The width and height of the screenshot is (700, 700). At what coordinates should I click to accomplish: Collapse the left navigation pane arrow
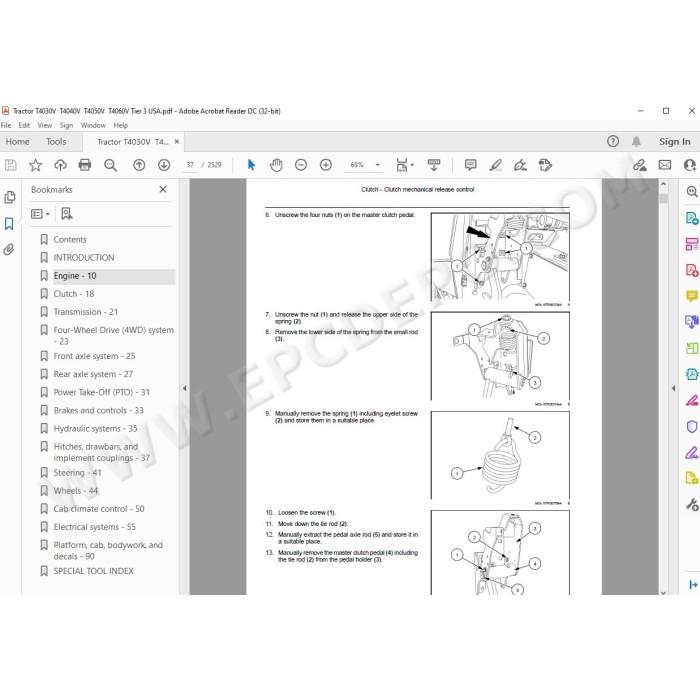pos(185,388)
